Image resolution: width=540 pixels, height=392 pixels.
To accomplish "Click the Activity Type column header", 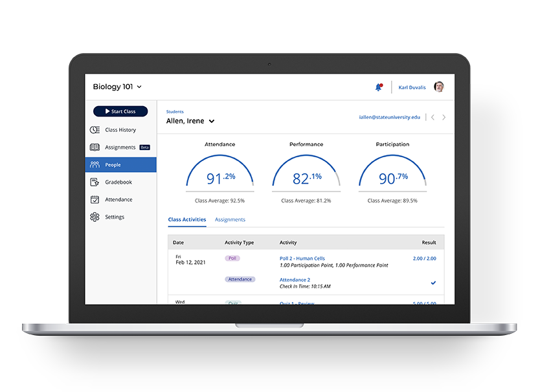I will [240, 243].
